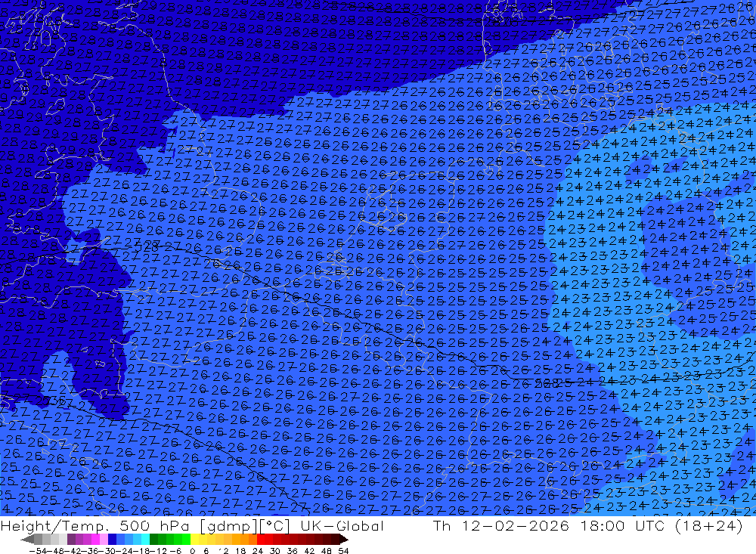This screenshot has width=756, height=554.
Task: Click the '12-02-2026' date text
Action: coord(515,525)
